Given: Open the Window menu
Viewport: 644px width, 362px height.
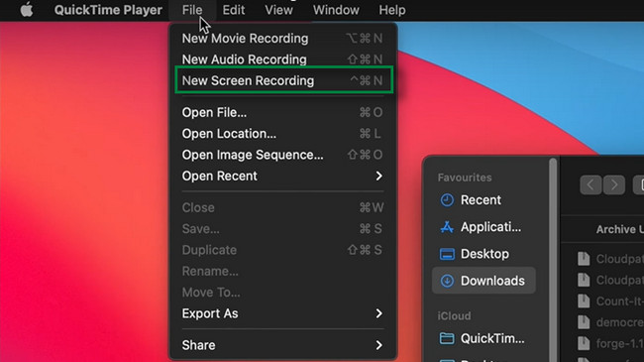Looking at the screenshot, I should [336, 10].
